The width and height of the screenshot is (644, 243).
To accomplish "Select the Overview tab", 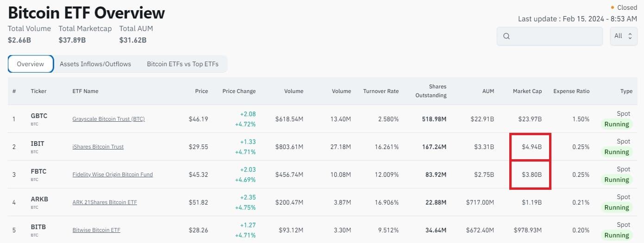I will 31,64.
